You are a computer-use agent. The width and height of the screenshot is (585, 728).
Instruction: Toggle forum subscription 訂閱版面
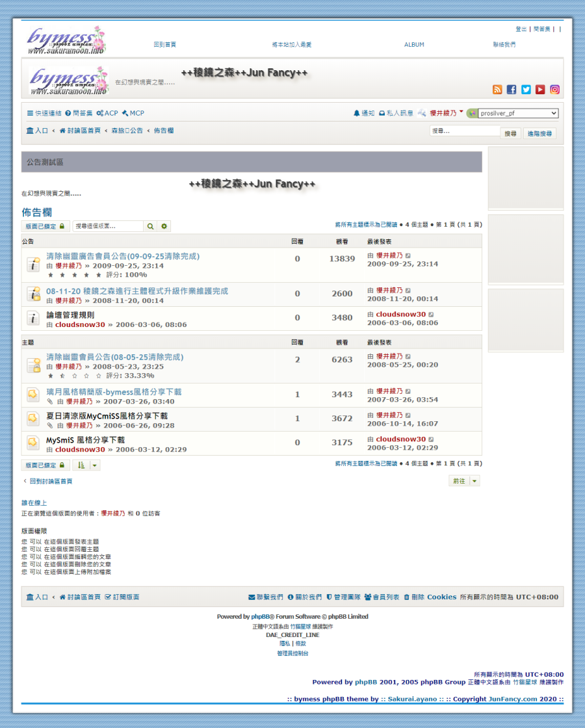coord(122,597)
